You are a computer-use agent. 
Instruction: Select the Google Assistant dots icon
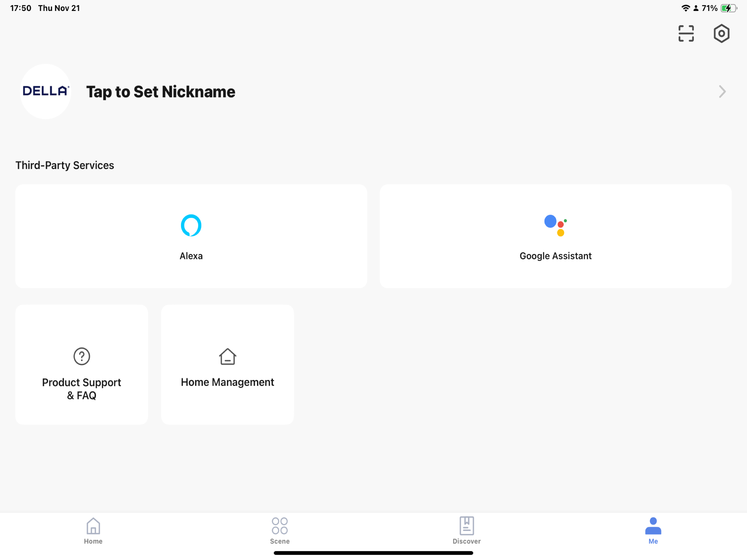pos(556,225)
